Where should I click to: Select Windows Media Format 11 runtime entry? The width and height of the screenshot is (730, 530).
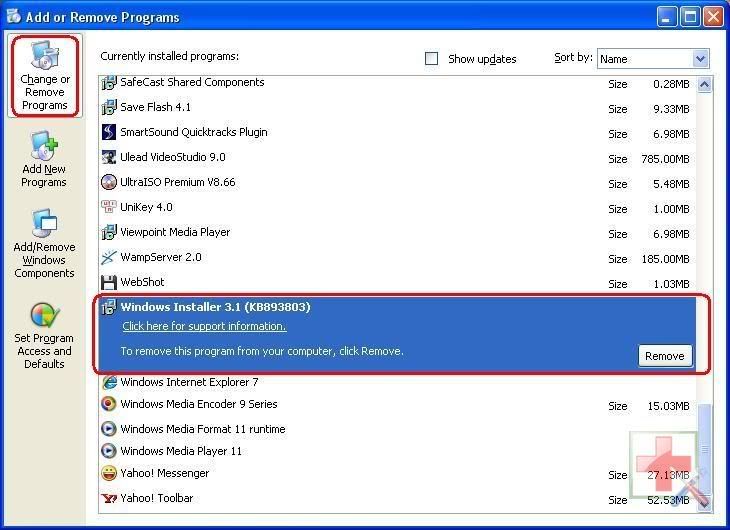(398, 428)
